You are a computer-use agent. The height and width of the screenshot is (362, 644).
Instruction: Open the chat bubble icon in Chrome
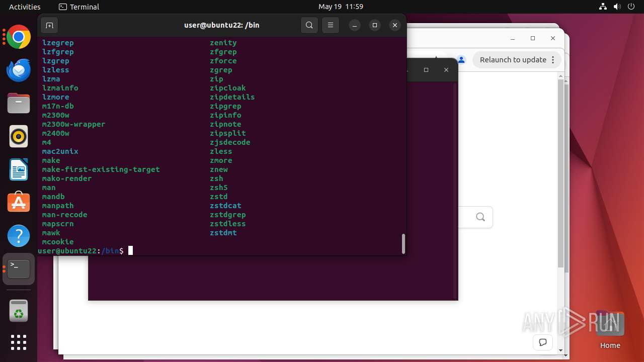pyautogui.click(x=543, y=342)
